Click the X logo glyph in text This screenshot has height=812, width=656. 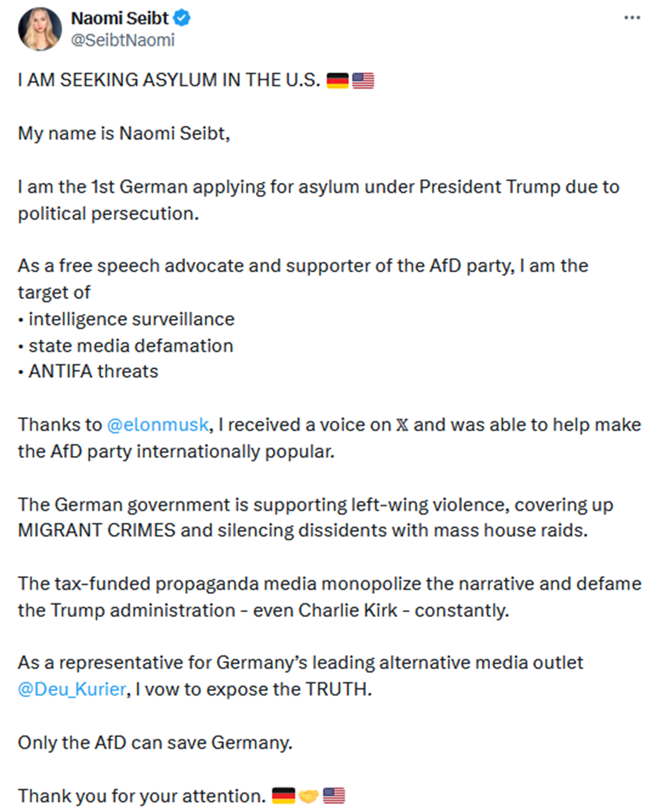402,425
